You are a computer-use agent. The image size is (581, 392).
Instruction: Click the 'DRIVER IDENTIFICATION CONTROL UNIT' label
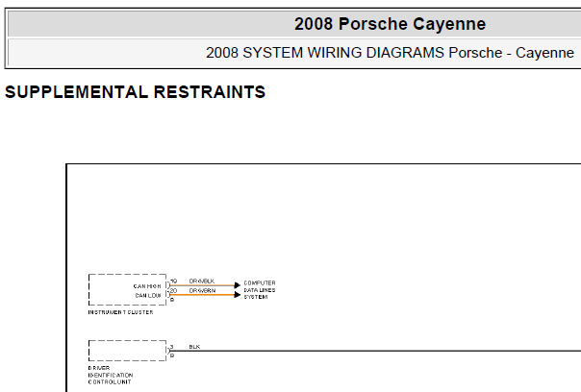pyautogui.click(x=111, y=375)
